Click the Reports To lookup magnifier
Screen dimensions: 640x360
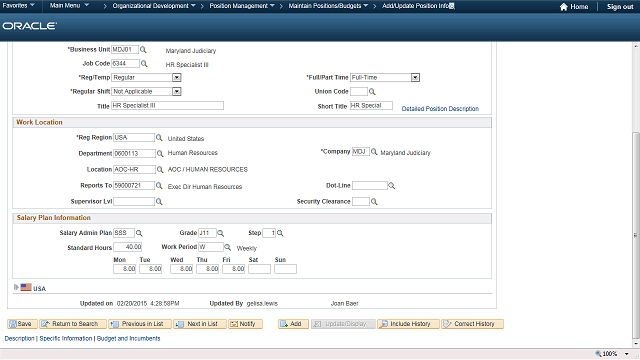[x=159, y=186]
